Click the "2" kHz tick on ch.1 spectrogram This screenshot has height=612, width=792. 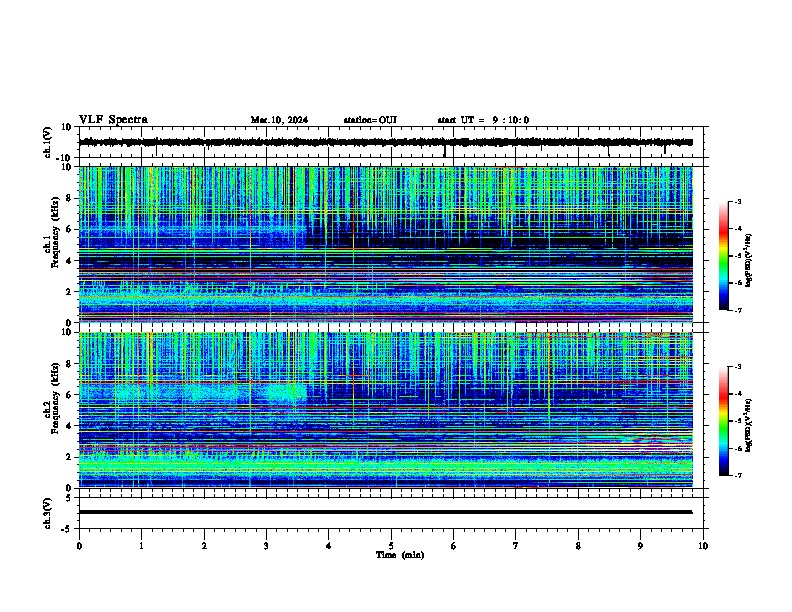tap(70, 292)
